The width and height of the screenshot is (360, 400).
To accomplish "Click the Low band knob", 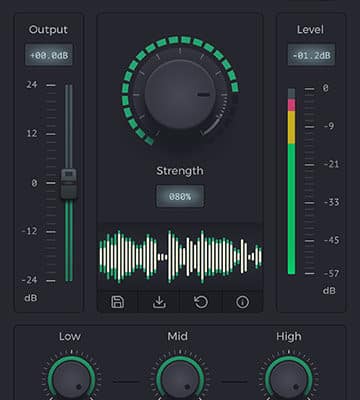I will 71,380.
